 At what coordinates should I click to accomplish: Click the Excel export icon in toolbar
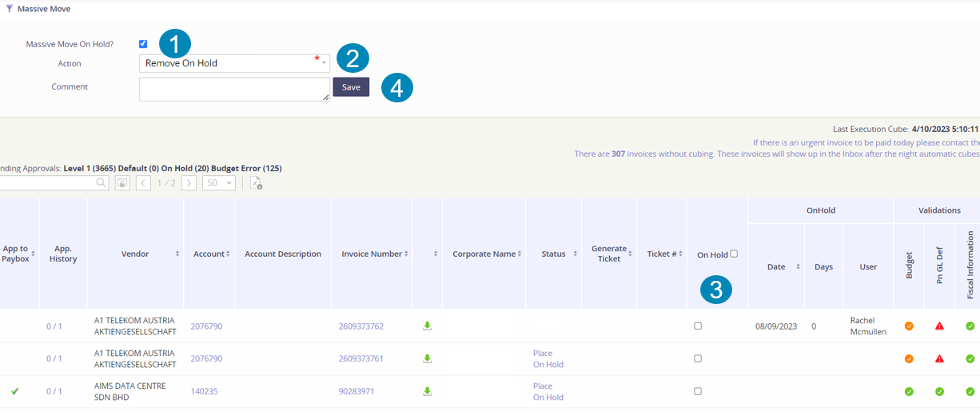click(256, 183)
